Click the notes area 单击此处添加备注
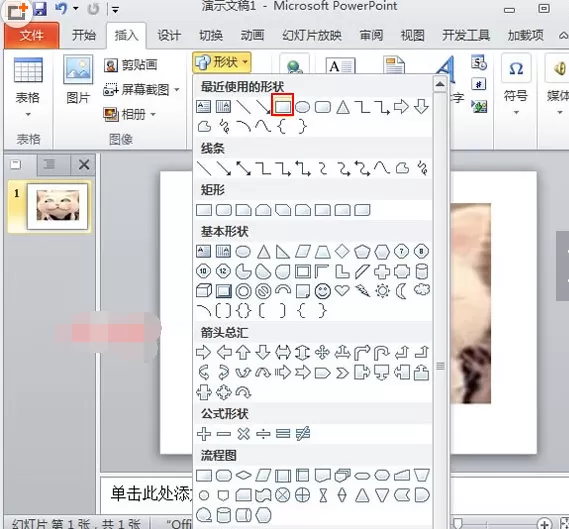Image resolution: width=569 pixels, height=529 pixels. click(150, 493)
